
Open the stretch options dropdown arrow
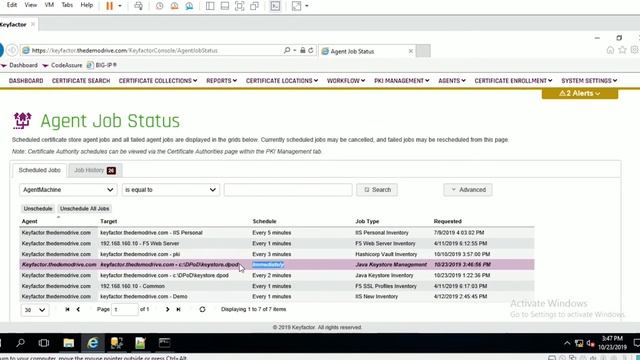coord(307,6)
